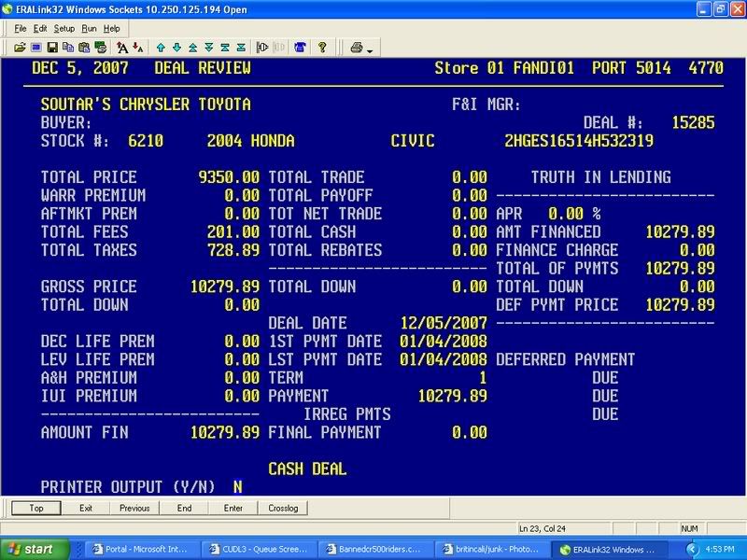The width and height of the screenshot is (747, 560).
Task: Click the floppy disk save icon
Action: tap(52, 47)
